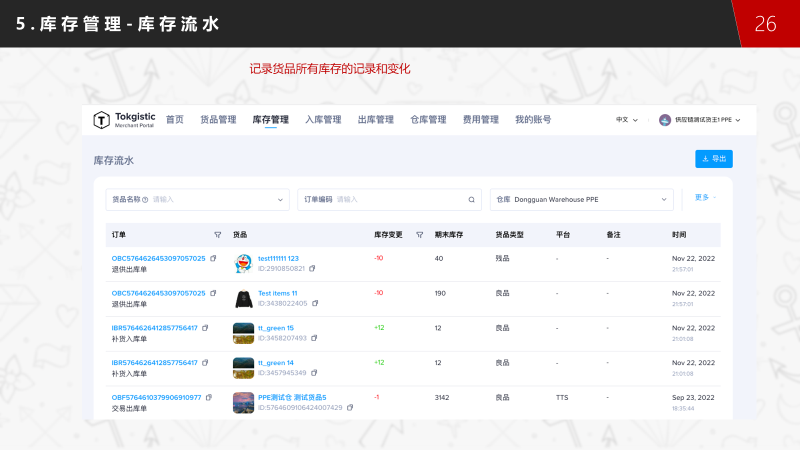Click the 货品类型 column header

pos(509,235)
